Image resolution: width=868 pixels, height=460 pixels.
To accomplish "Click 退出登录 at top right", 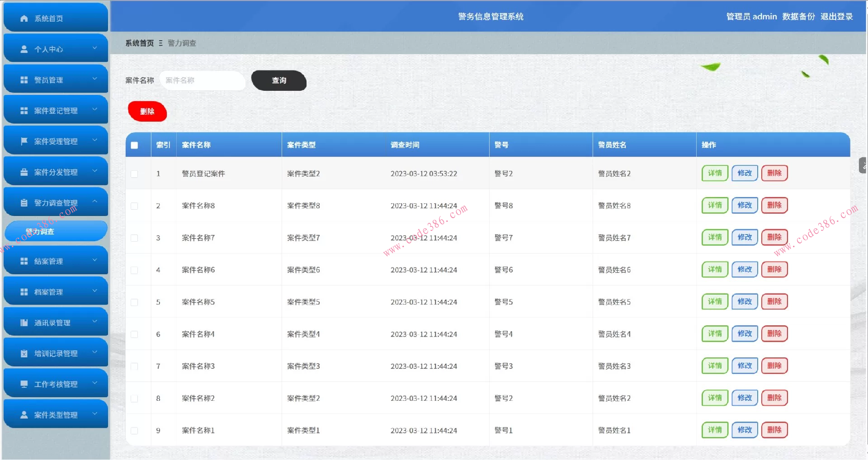I will 837,16.
